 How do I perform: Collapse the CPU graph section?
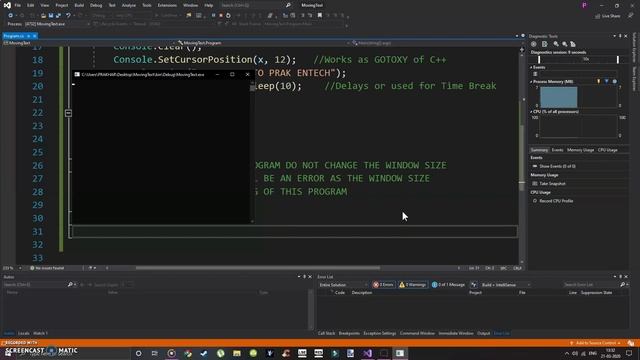point(531,111)
